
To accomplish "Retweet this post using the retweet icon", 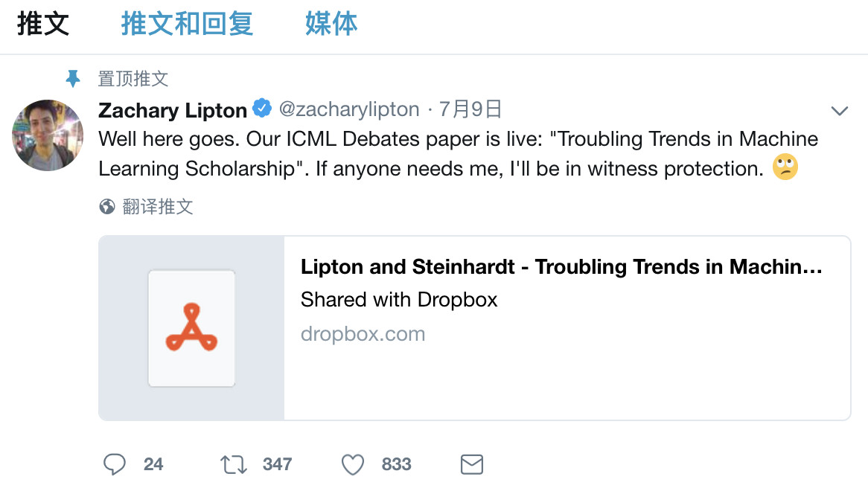I will (234, 465).
